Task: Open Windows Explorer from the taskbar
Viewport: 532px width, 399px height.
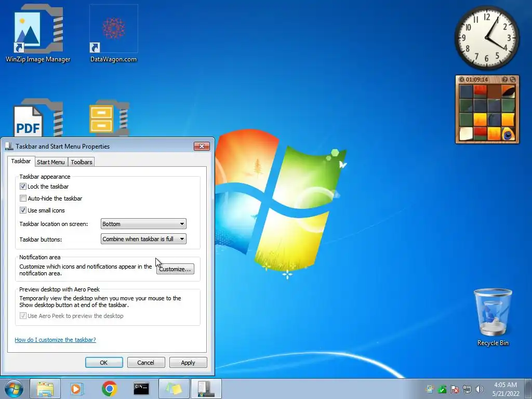Action: (x=45, y=389)
